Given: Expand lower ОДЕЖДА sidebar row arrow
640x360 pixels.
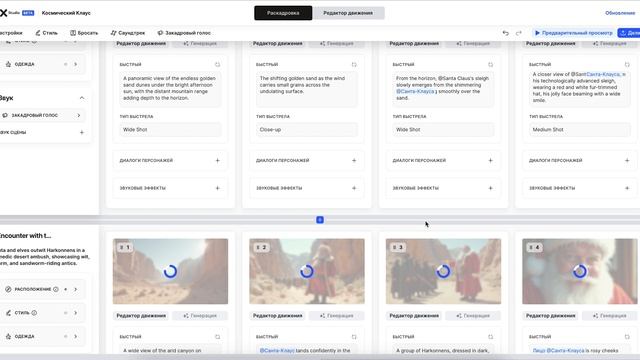Looking at the screenshot, I should [x=76, y=336].
